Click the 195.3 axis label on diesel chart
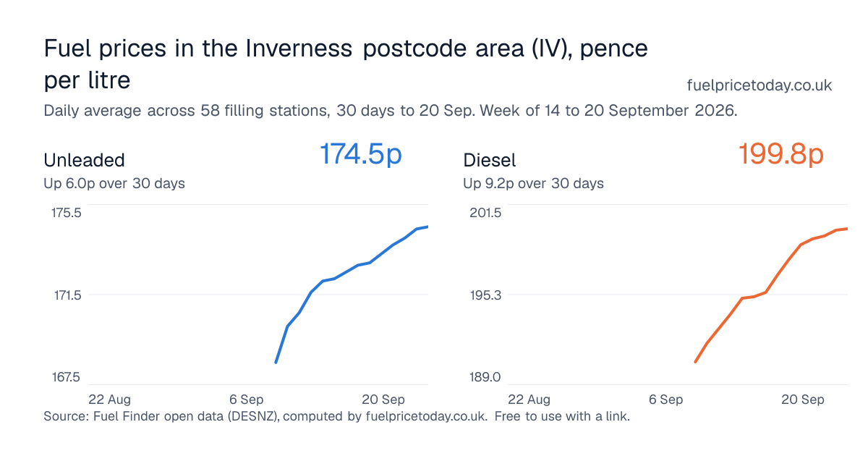Screen dimensions: 868x456 coord(486,295)
